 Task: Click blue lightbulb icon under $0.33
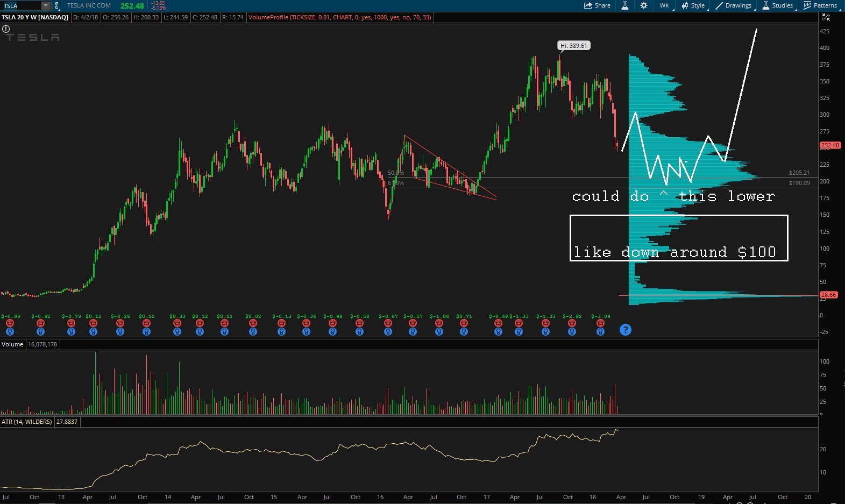[177, 331]
